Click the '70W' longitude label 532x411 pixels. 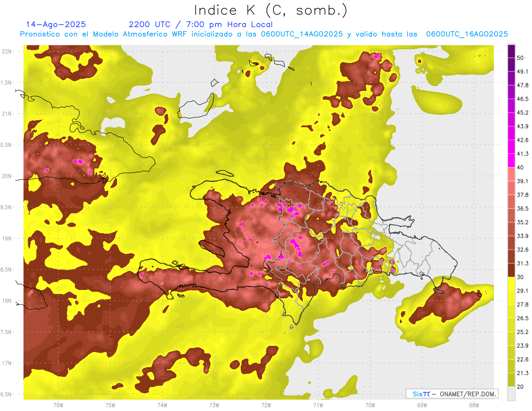coord(370,405)
